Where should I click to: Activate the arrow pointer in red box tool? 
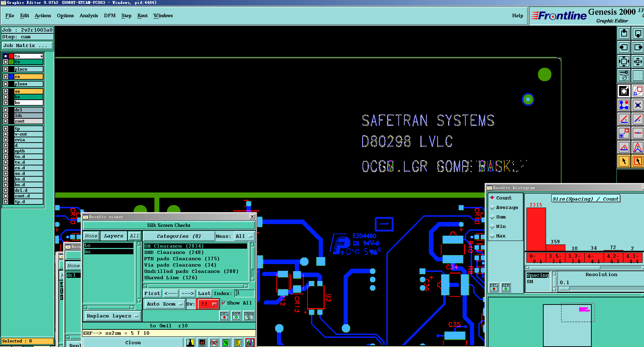point(638,161)
